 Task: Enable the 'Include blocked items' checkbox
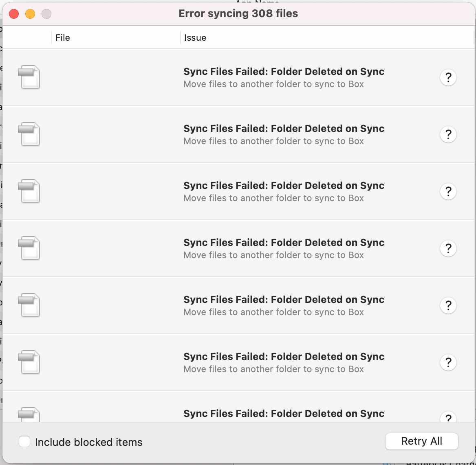(x=24, y=441)
